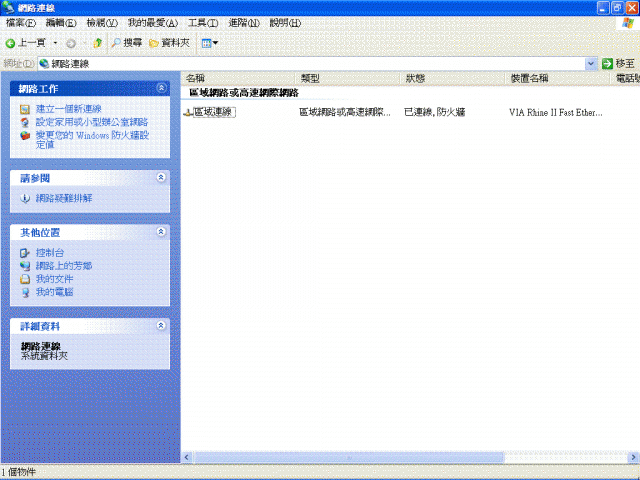Click the 區域連線 network adapter icon

188,113
